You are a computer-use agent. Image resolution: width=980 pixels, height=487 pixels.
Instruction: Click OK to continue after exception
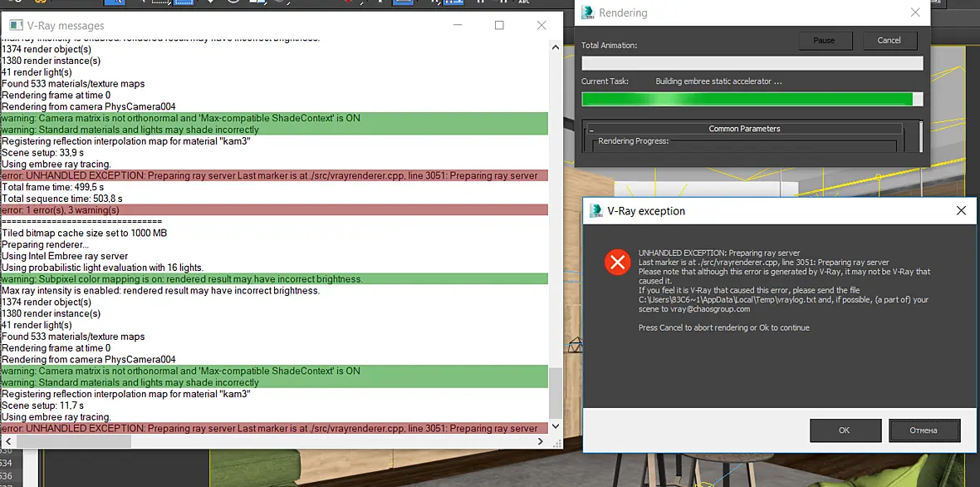pyautogui.click(x=845, y=430)
